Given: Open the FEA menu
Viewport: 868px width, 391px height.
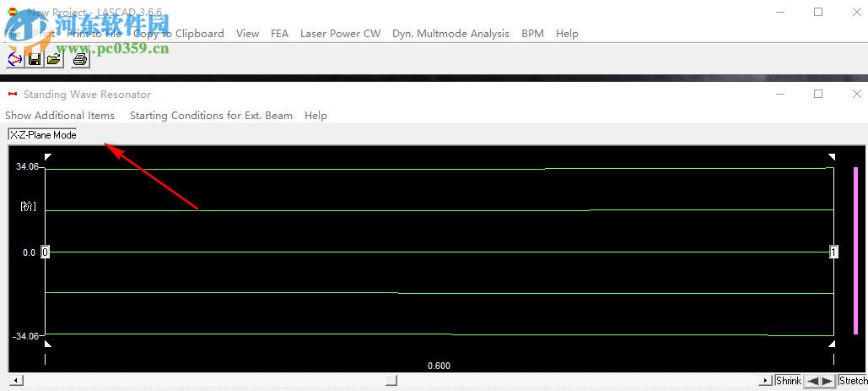Looking at the screenshot, I should pos(279,34).
